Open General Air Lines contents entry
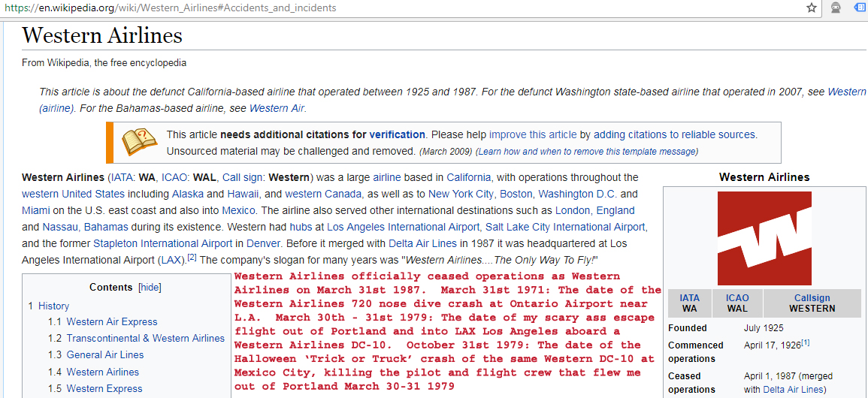The image size is (868, 398). pos(105,354)
